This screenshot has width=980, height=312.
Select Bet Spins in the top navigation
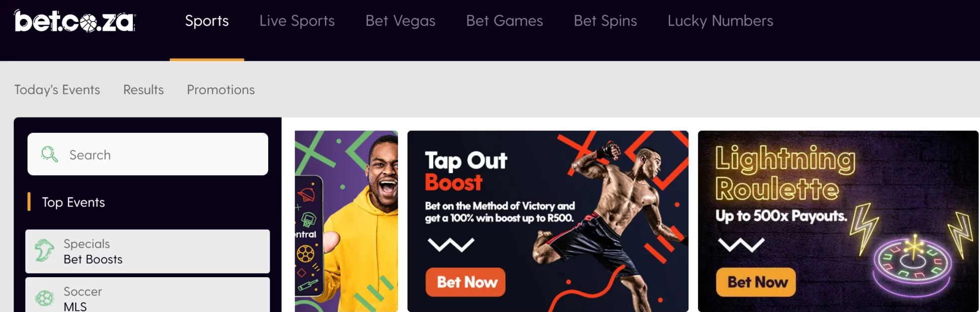coord(605,21)
